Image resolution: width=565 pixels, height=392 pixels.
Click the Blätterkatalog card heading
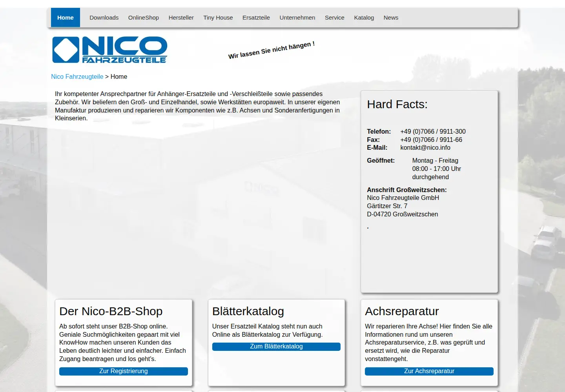(248, 311)
